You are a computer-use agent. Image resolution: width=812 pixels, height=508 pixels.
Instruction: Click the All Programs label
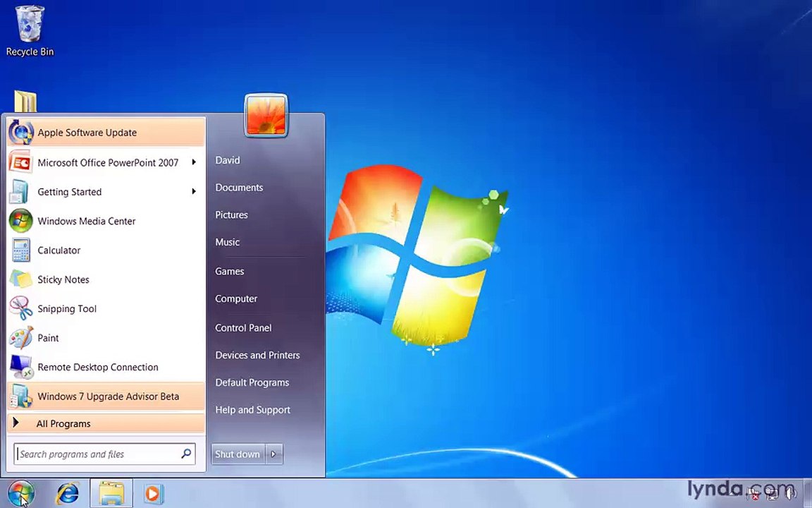[63, 424]
